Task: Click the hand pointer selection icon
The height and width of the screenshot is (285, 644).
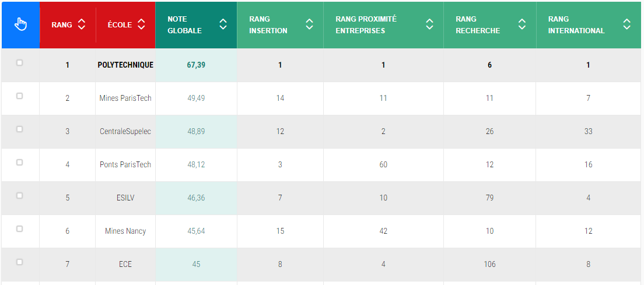Action: pos(20,24)
